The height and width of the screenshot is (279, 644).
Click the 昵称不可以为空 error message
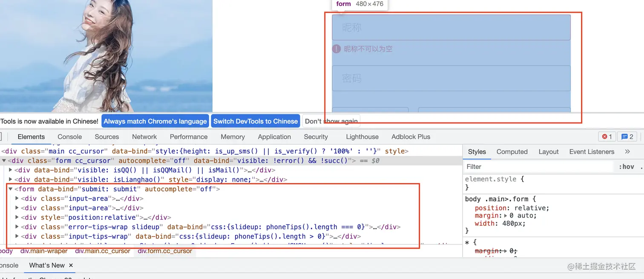[x=368, y=49]
